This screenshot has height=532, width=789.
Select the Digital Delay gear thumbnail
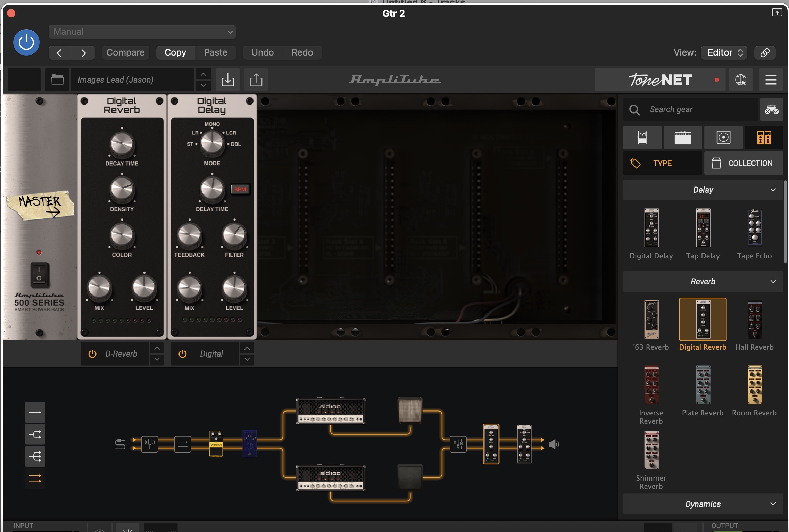651,228
